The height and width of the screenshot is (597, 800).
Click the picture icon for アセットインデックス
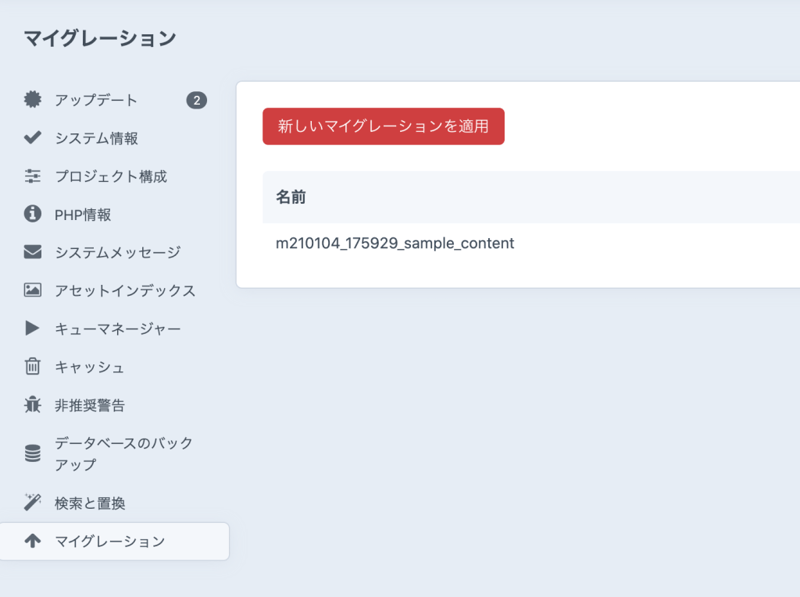(33, 290)
